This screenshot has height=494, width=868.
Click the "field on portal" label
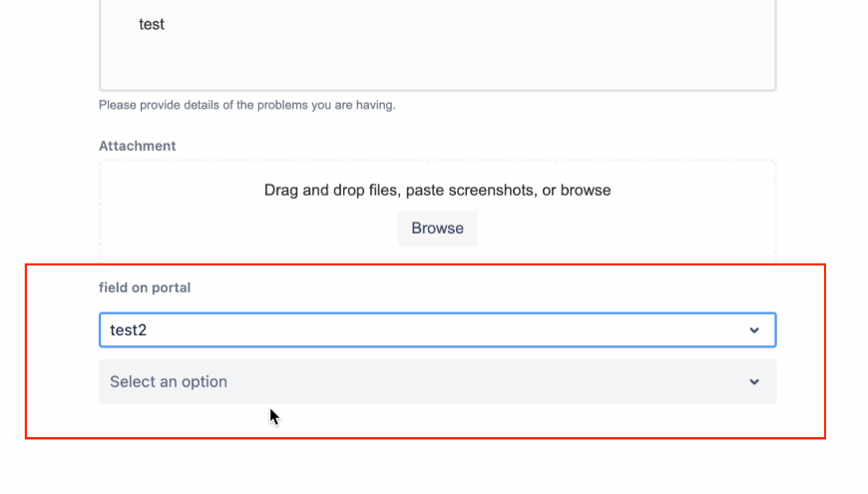coord(145,287)
